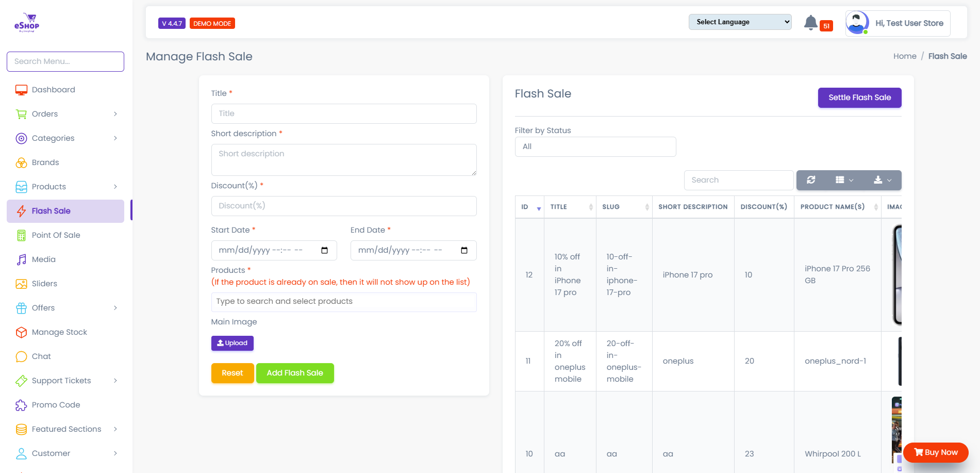Sort table by Slug column
The height and width of the screenshot is (473, 980).
[624, 207]
